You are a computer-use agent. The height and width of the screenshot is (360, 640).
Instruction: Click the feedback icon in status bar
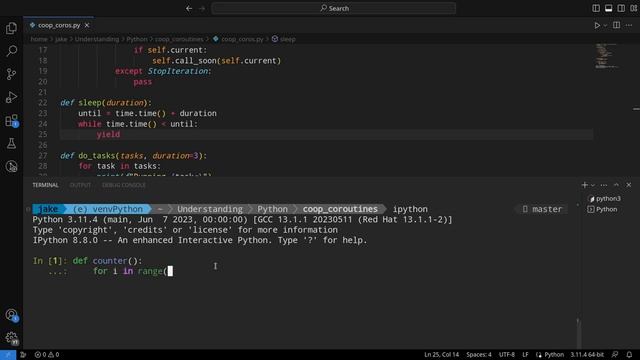(615, 355)
